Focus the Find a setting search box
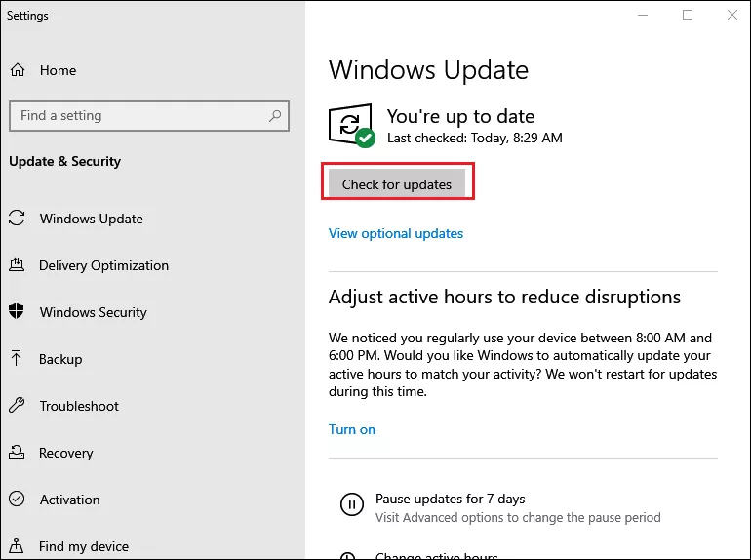 tap(149, 115)
